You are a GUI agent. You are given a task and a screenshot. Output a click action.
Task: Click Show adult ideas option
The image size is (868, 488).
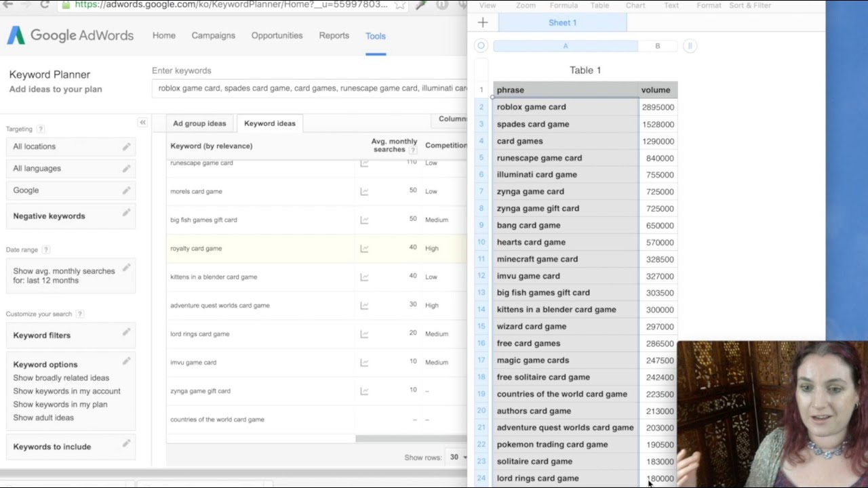pos(43,418)
